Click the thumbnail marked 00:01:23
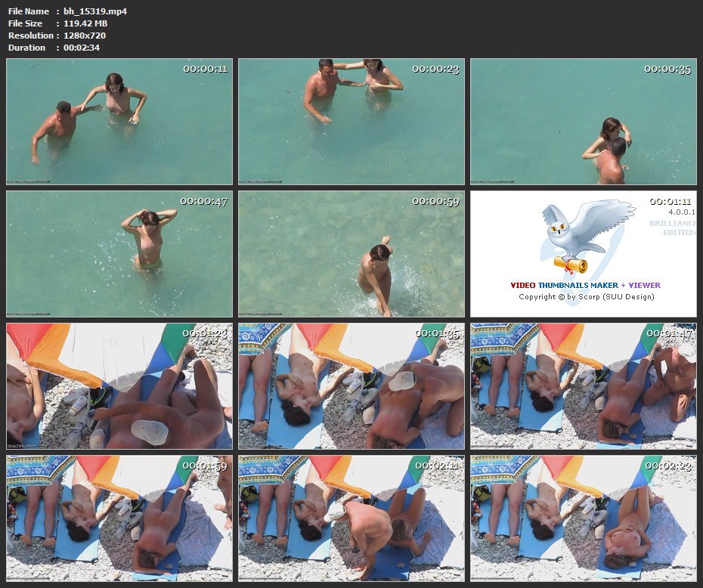703x588 pixels. (x=119, y=386)
